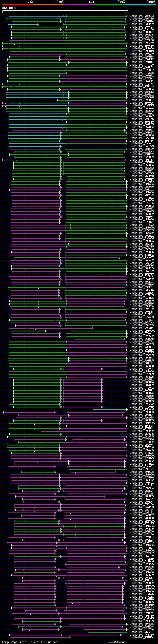Select label UniRef100_Q01LE2
This screenshot has height=644, width=158.
(142, 68)
